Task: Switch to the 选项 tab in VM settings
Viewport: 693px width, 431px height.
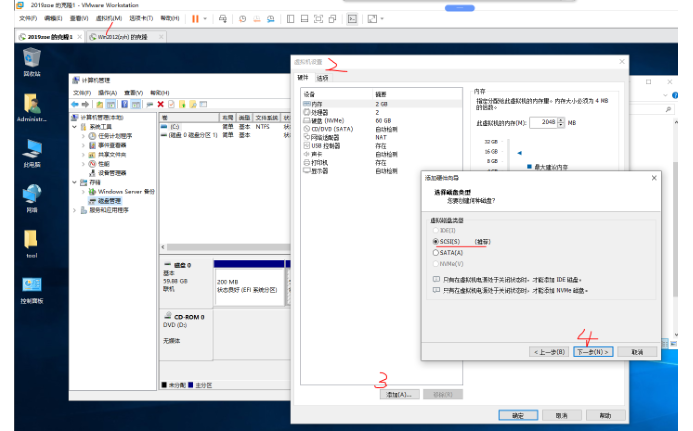Action: 323,78
